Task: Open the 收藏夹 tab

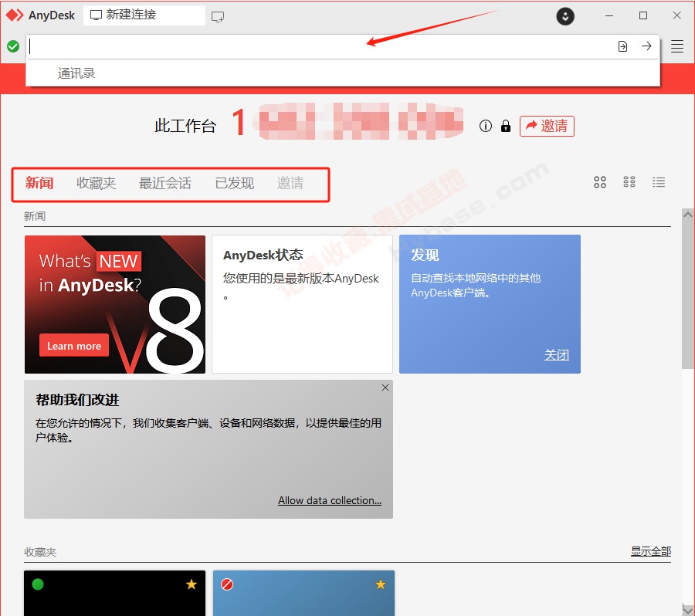Action: (97, 183)
